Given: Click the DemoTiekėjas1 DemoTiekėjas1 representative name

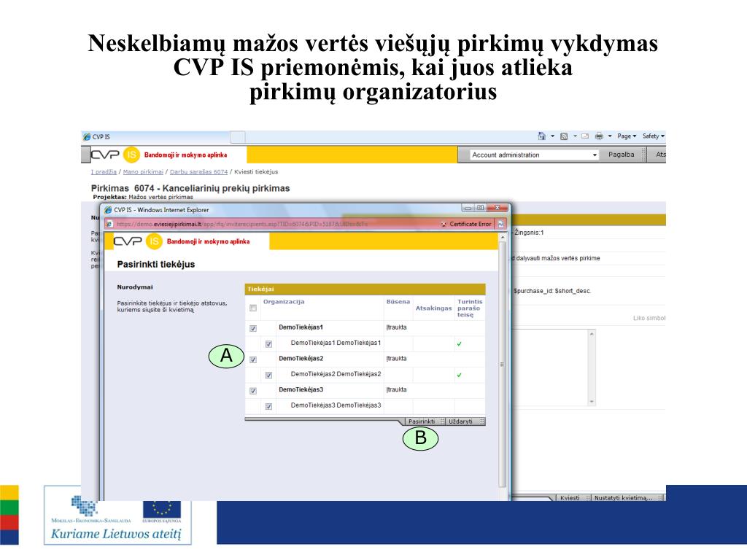Looking at the screenshot, I should pos(336,343).
